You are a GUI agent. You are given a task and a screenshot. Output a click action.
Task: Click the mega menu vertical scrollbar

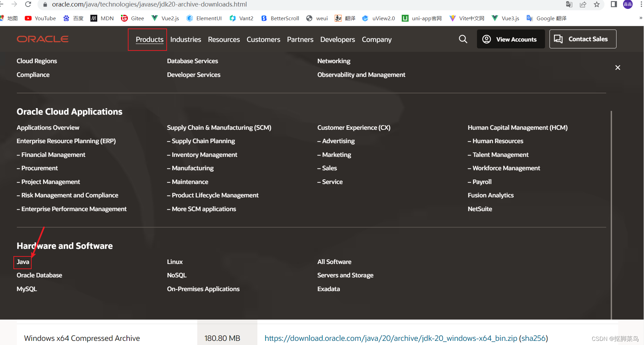611,215
